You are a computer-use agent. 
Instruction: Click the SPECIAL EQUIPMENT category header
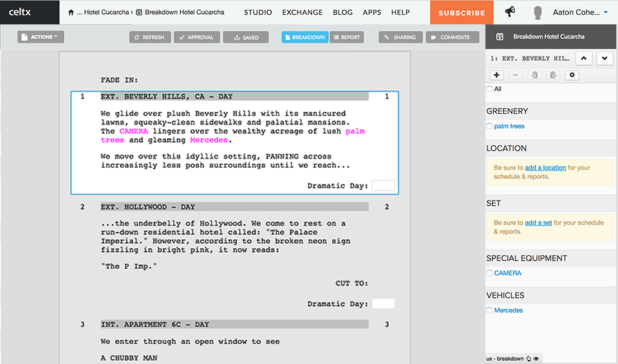click(x=527, y=258)
